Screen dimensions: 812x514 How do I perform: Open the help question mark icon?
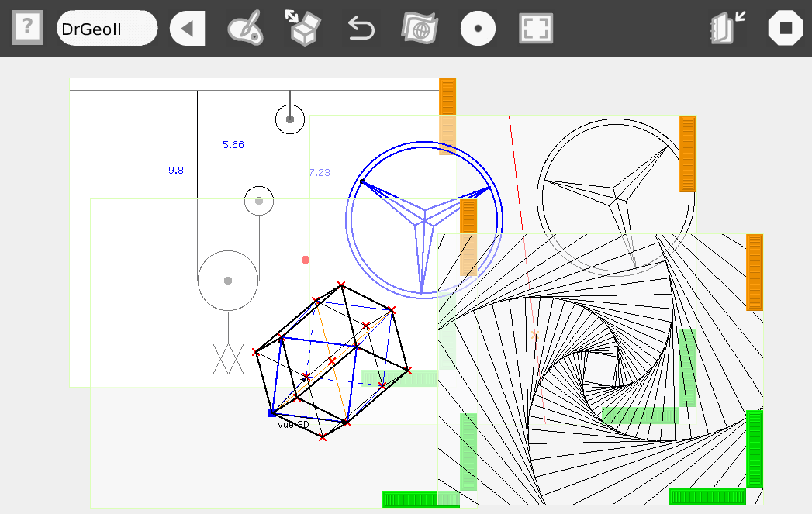click(27, 29)
